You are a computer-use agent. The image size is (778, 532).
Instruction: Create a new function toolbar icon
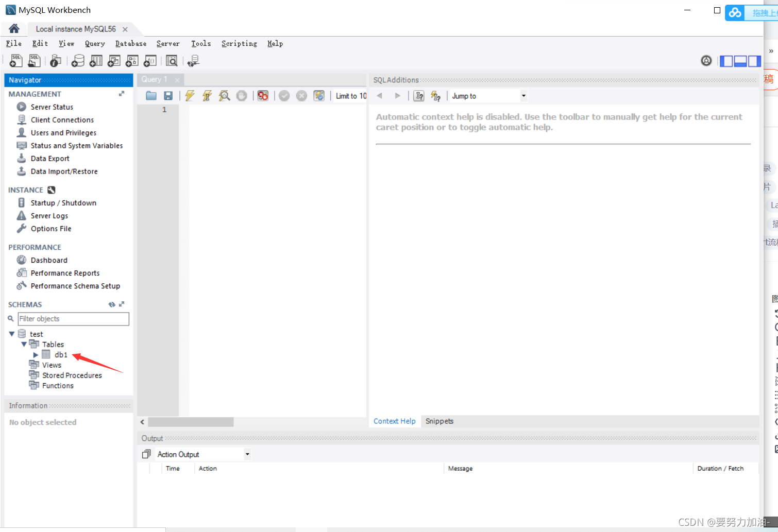(150, 61)
